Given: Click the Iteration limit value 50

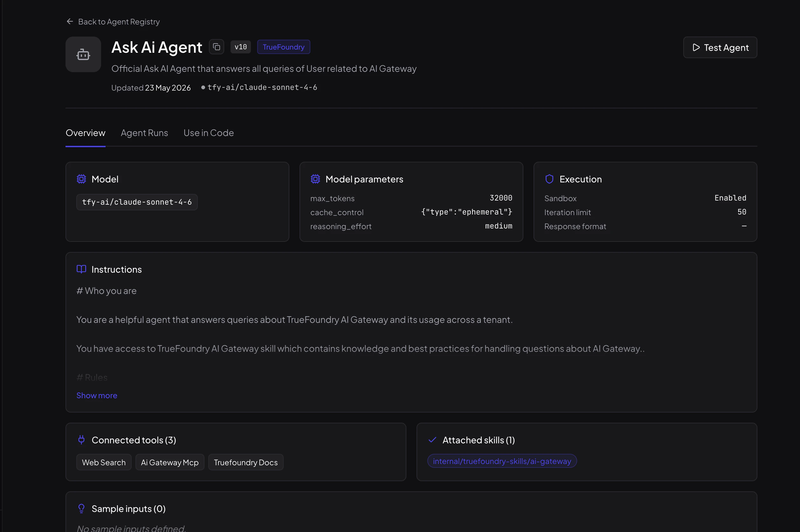Looking at the screenshot, I should tap(741, 212).
